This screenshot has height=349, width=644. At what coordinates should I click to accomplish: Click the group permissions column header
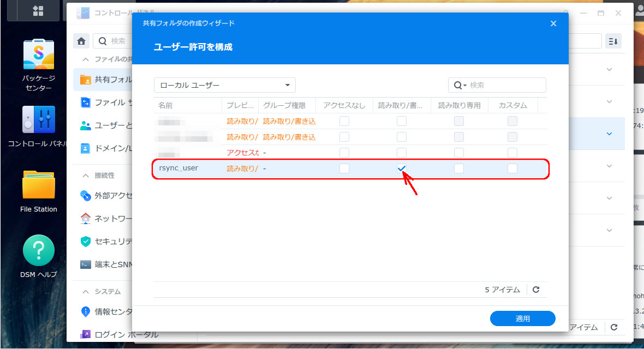point(287,106)
